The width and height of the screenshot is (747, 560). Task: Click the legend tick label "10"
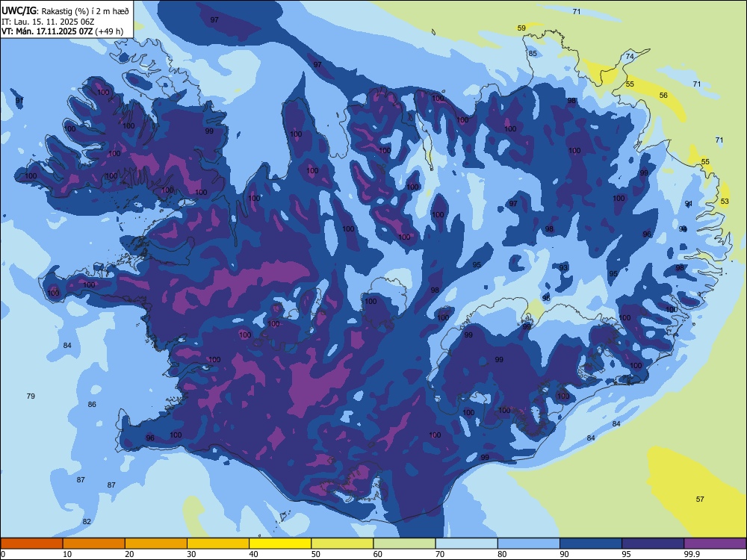67,554
